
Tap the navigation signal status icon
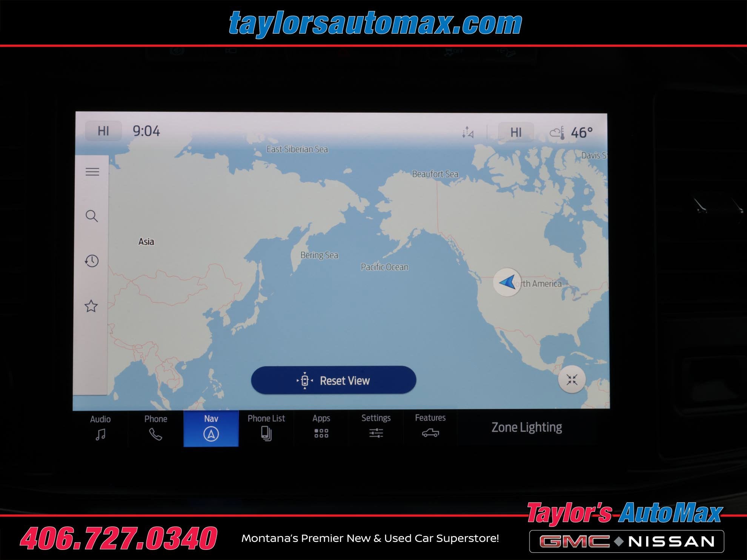click(x=468, y=132)
